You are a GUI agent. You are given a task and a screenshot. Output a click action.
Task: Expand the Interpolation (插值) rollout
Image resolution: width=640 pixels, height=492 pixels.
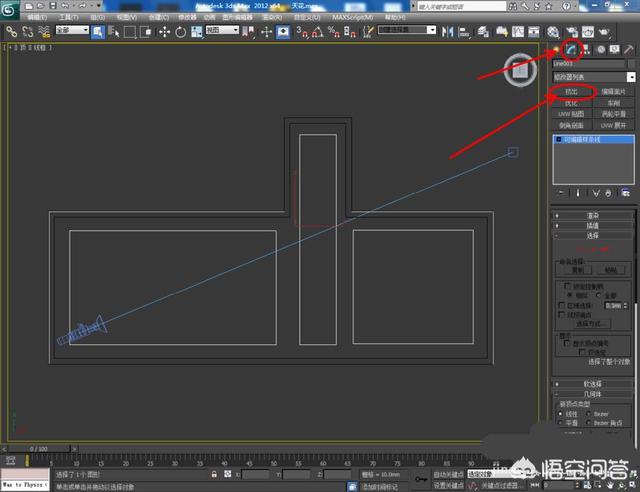point(593,225)
